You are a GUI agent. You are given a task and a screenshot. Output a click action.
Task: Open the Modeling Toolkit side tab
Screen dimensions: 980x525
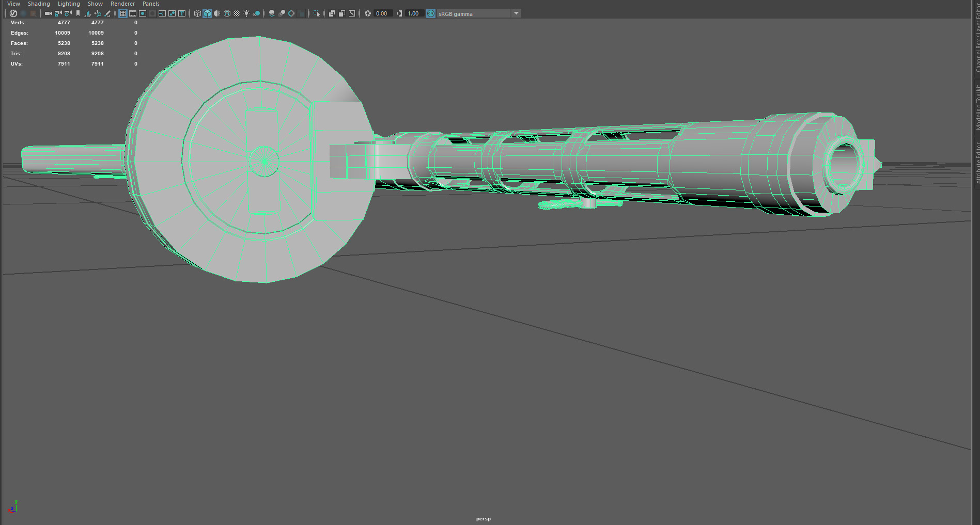pos(977,107)
